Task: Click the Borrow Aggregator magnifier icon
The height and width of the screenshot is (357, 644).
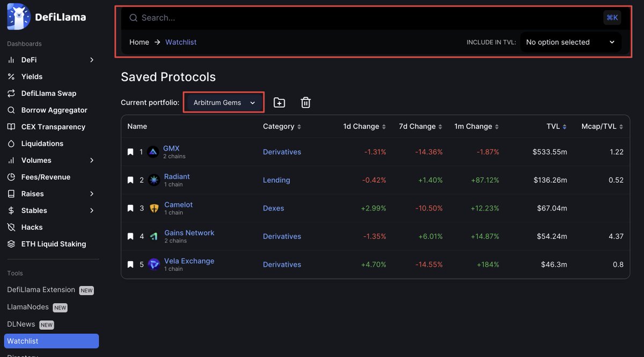Action: 11,110
